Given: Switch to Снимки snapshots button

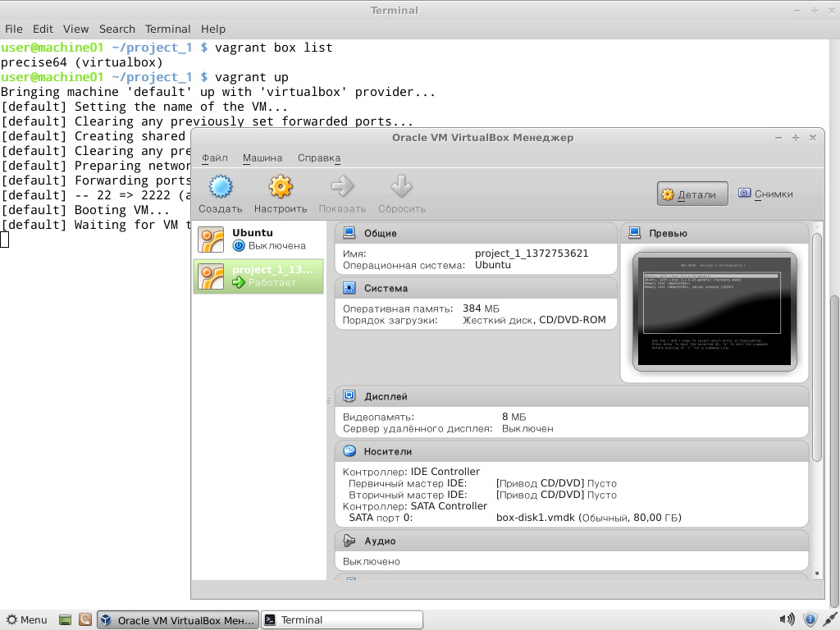Looking at the screenshot, I should pos(765,194).
